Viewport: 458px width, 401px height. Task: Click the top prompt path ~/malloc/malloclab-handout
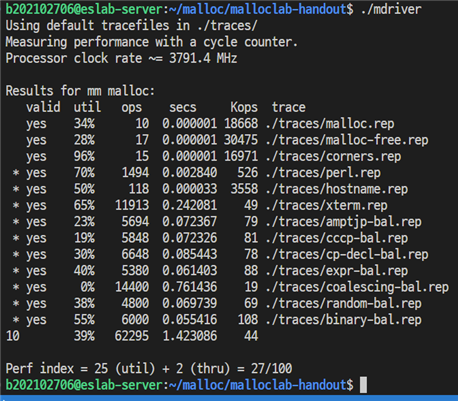coord(258,9)
